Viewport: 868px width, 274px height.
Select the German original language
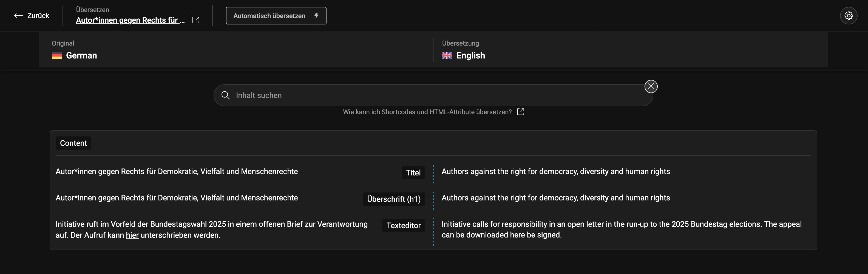tap(81, 56)
